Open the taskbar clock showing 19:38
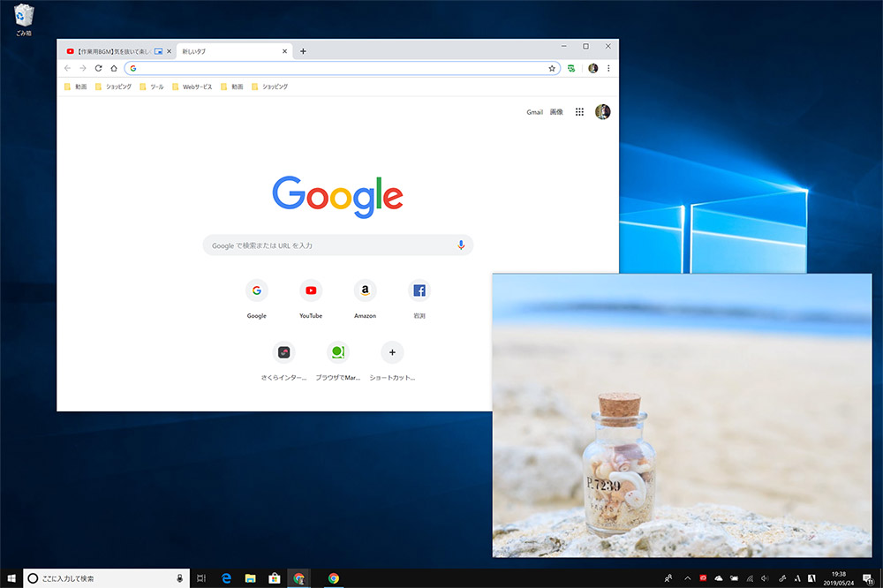 click(x=839, y=578)
